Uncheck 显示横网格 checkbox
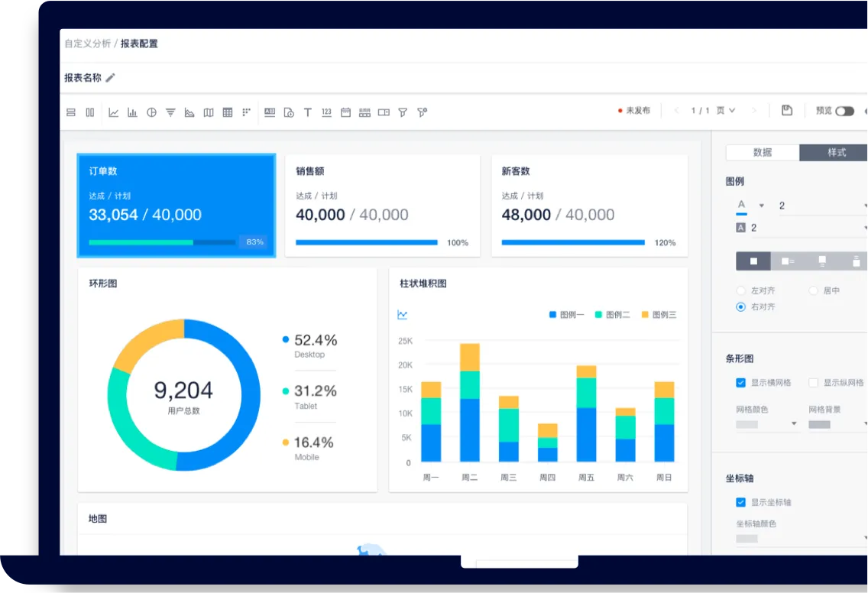This screenshot has height=593, width=868. 740,383
